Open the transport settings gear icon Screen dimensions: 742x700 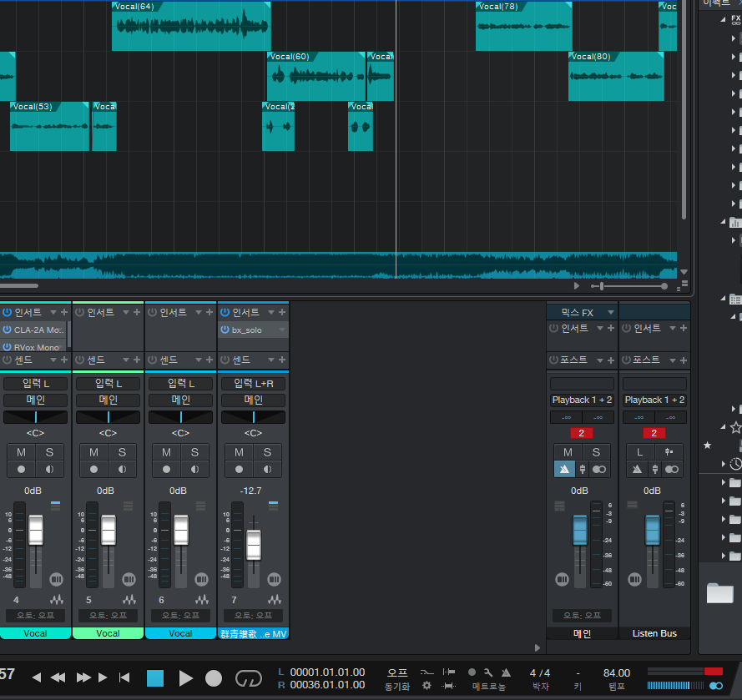pos(427,685)
